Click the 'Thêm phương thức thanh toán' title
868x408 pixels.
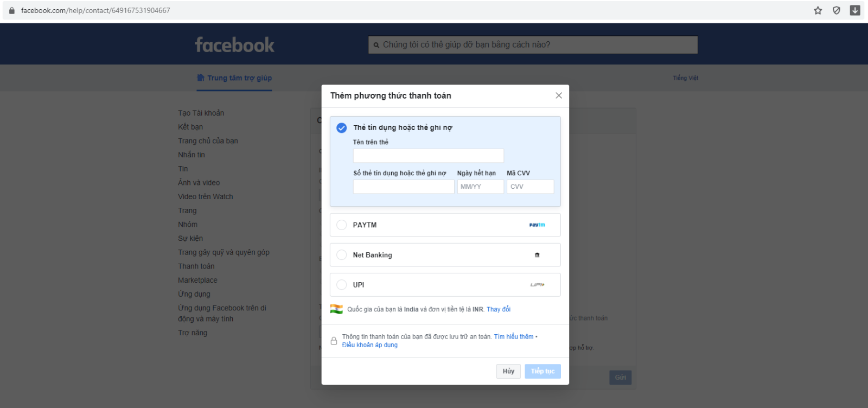[x=391, y=95]
